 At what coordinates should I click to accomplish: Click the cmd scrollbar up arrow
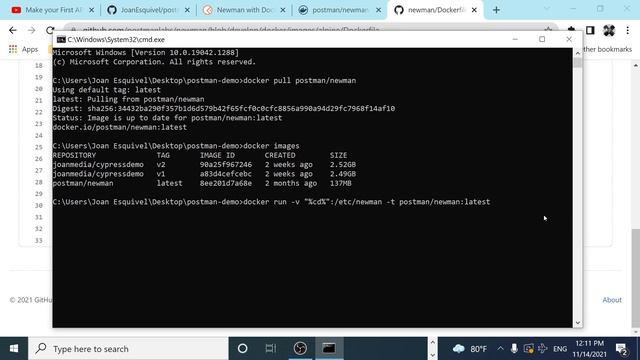[578, 53]
